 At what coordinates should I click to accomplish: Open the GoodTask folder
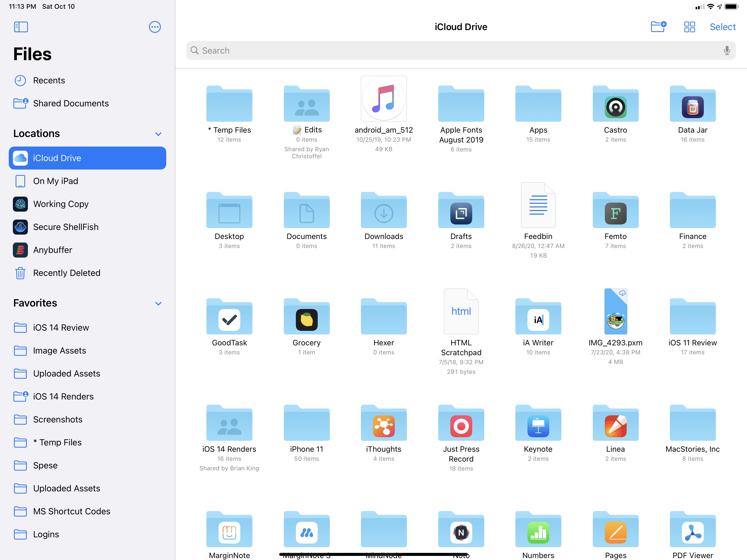click(x=229, y=317)
